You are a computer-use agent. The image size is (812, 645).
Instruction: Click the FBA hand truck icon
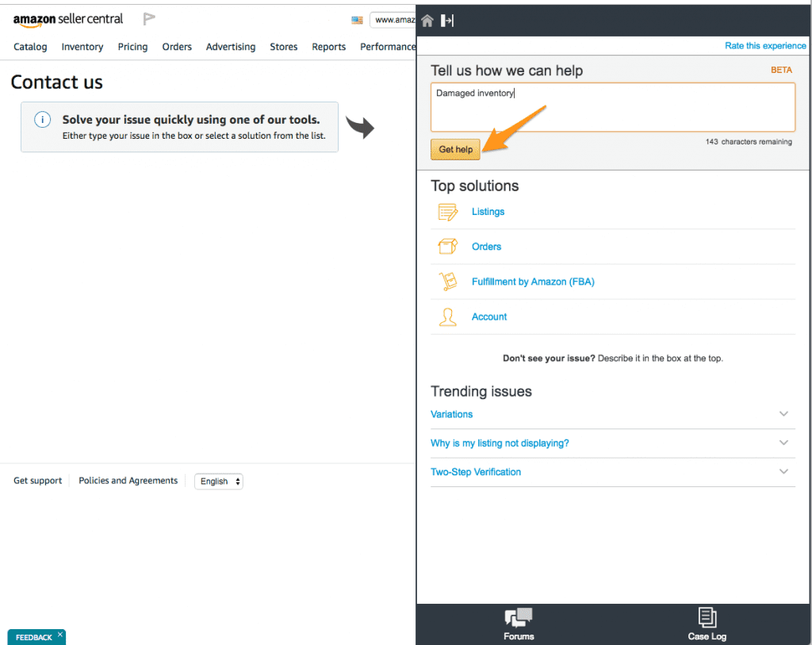[448, 282]
